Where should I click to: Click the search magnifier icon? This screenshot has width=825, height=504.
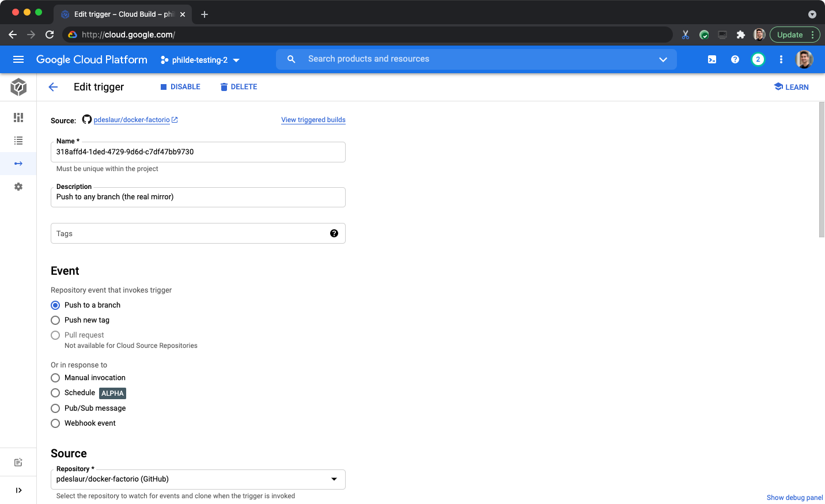point(292,59)
